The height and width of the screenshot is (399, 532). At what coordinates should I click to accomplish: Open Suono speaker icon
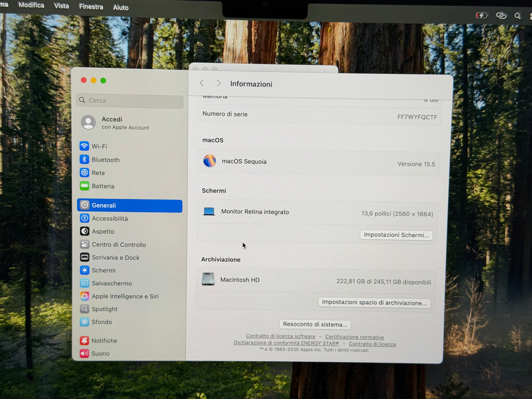[x=84, y=353]
